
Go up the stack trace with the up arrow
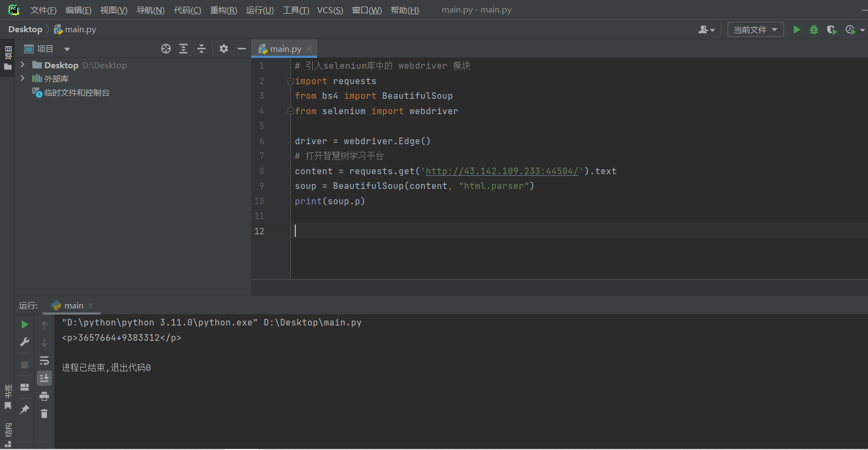point(44,325)
